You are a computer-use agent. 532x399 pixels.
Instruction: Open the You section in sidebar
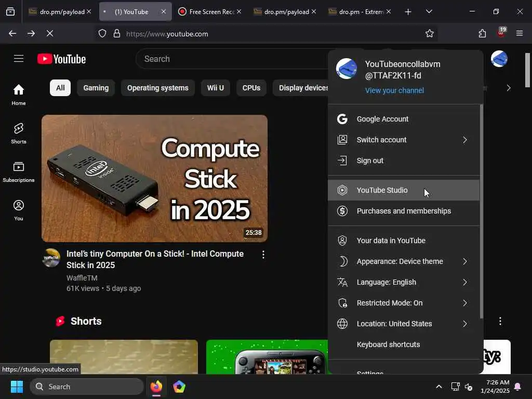[19, 210]
